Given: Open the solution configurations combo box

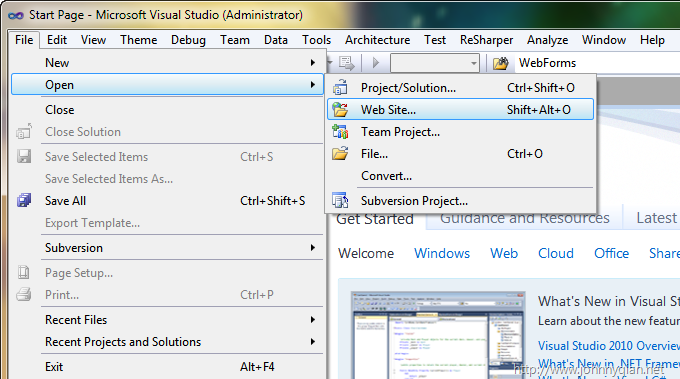Looking at the screenshot, I should [x=435, y=63].
